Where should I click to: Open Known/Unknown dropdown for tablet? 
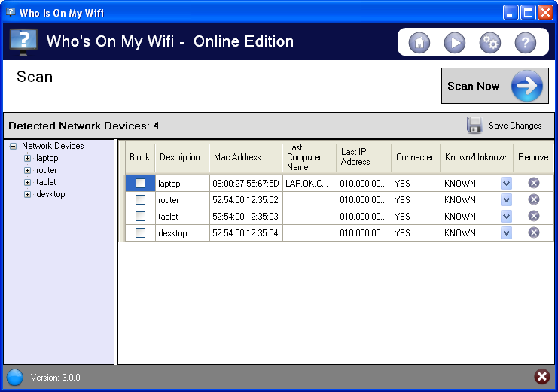506,217
